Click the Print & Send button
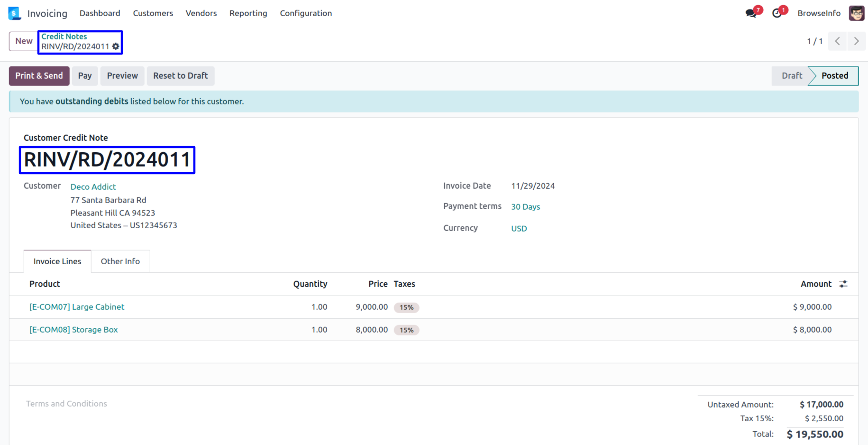Image resolution: width=868 pixels, height=445 pixels. tap(39, 76)
